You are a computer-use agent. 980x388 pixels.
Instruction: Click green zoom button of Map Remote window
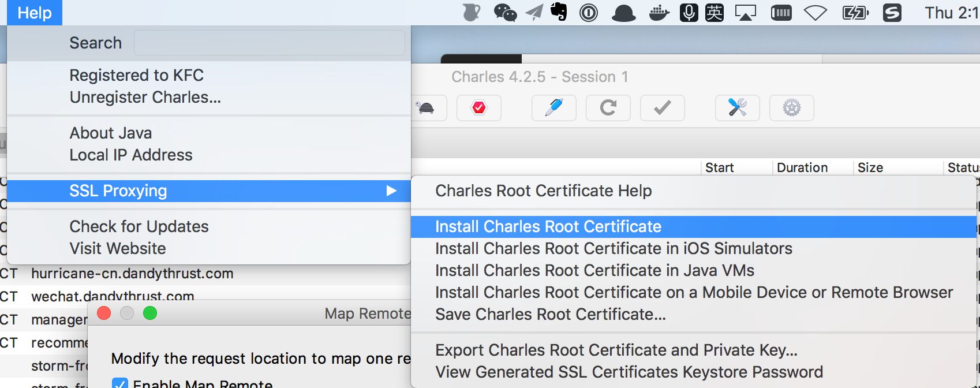[x=150, y=313]
